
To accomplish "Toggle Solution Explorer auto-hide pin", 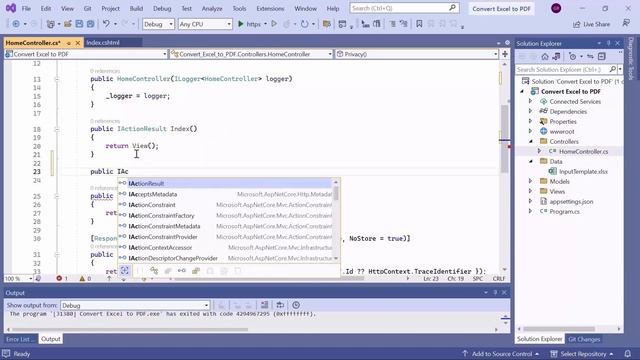I will click(609, 43).
